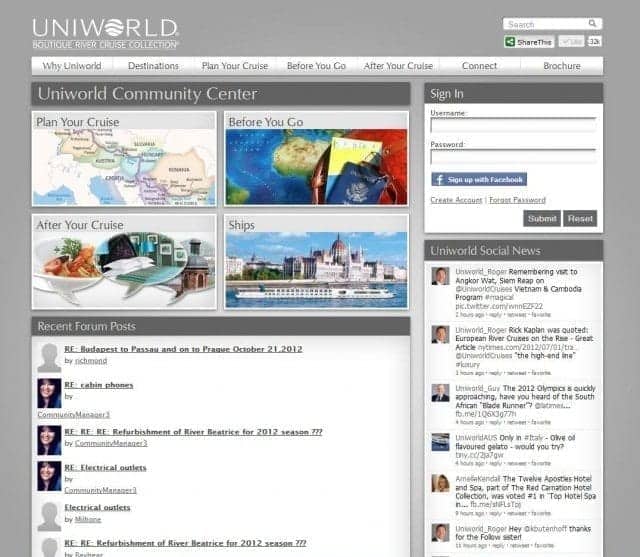Open nytimes.com link in Rick Kaplan tweet

point(526,347)
